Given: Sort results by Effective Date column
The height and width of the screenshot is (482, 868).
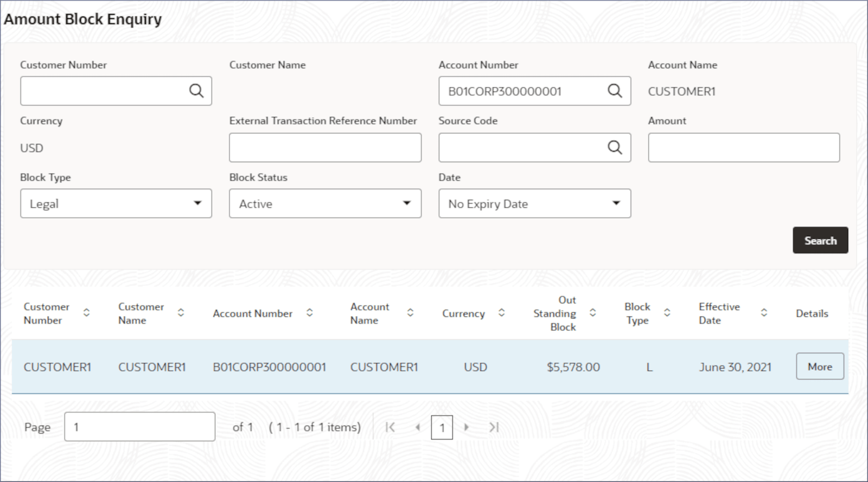Looking at the screenshot, I should (x=764, y=313).
